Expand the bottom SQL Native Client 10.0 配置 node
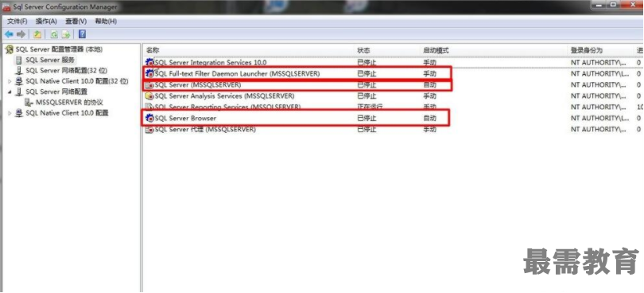Screen dimensions: 644x293 [x=10, y=113]
